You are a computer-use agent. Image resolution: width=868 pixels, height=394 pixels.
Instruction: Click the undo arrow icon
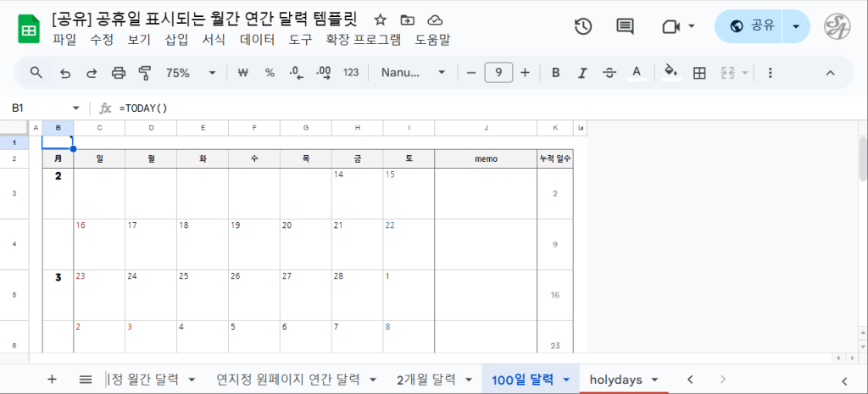(65, 73)
